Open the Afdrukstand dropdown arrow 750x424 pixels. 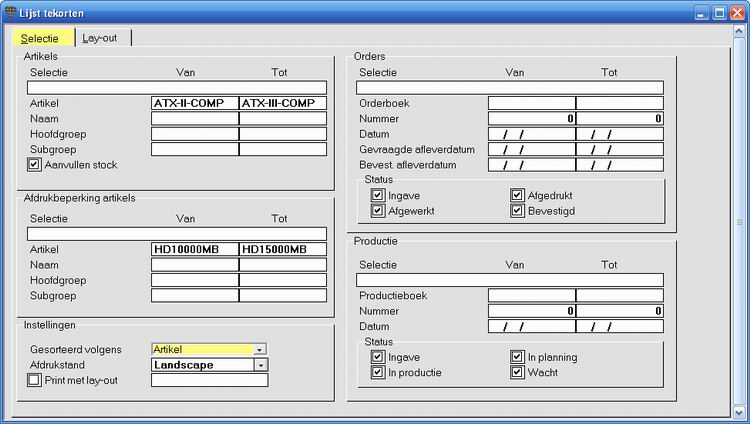pyautogui.click(x=261, y=365)
